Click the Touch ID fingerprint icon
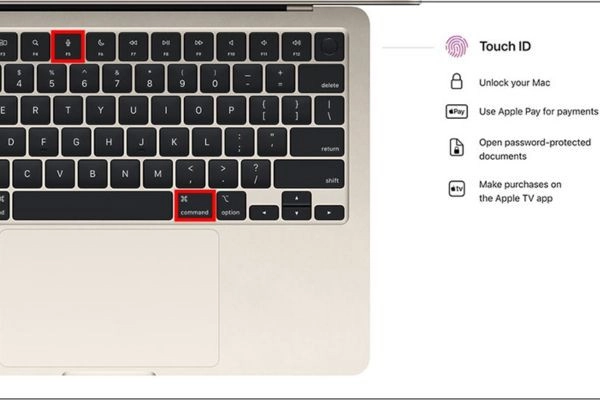 point(457,46)
